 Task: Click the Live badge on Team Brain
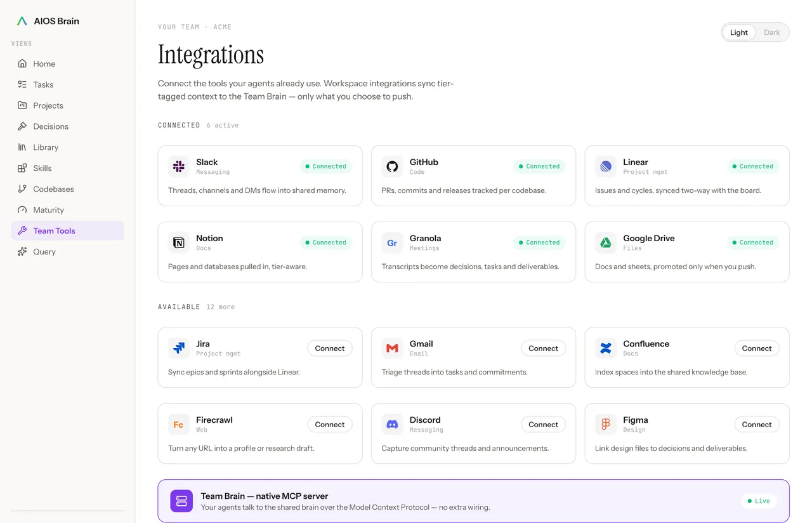click(x=759, y=501)
